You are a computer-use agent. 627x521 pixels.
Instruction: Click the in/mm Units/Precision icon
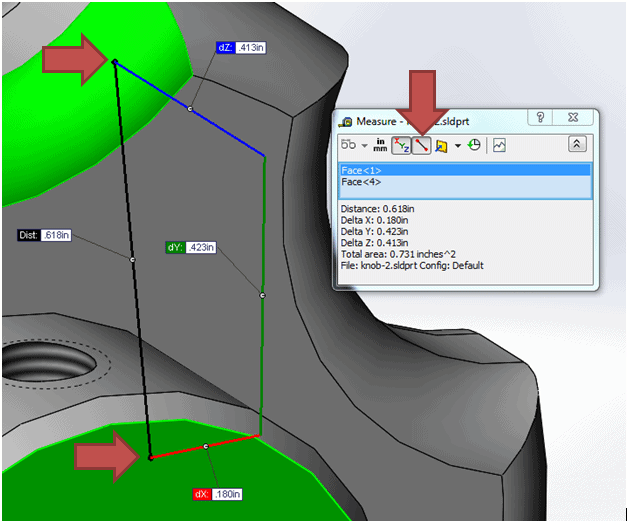click(381, 145)
